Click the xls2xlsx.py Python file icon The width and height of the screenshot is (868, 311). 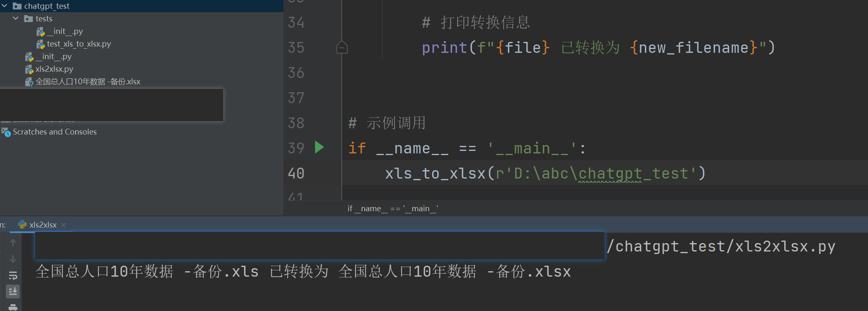(x=29, y=69)
